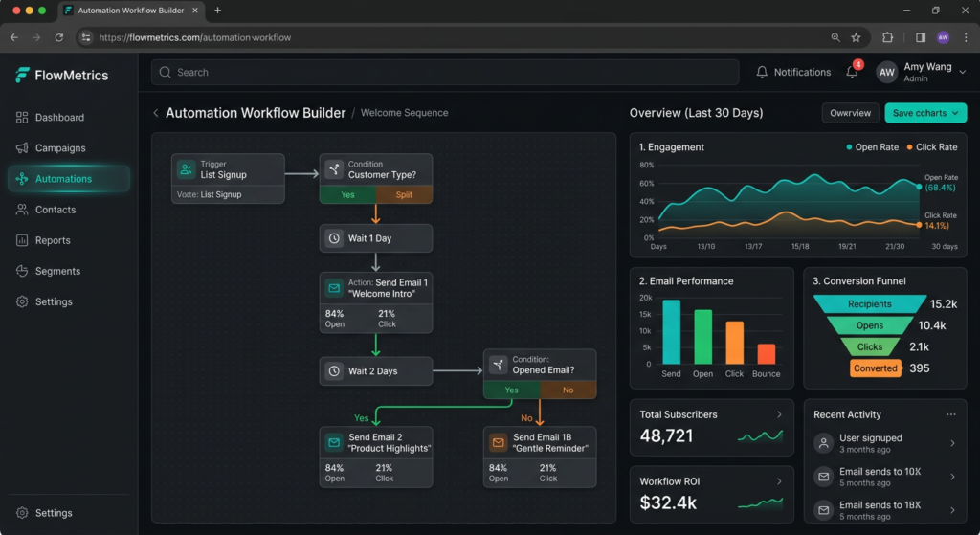Click the Converted funnel stage
The width and height of the screenshot is (980, 535).
tap(875, 368)
